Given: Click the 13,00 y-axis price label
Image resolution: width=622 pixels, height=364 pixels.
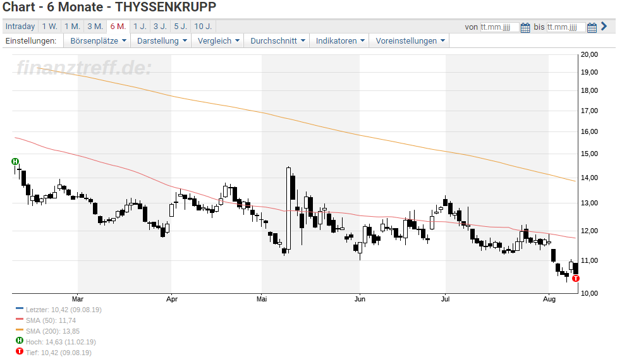Looking at the screenshot, I should tap(589, 203).
